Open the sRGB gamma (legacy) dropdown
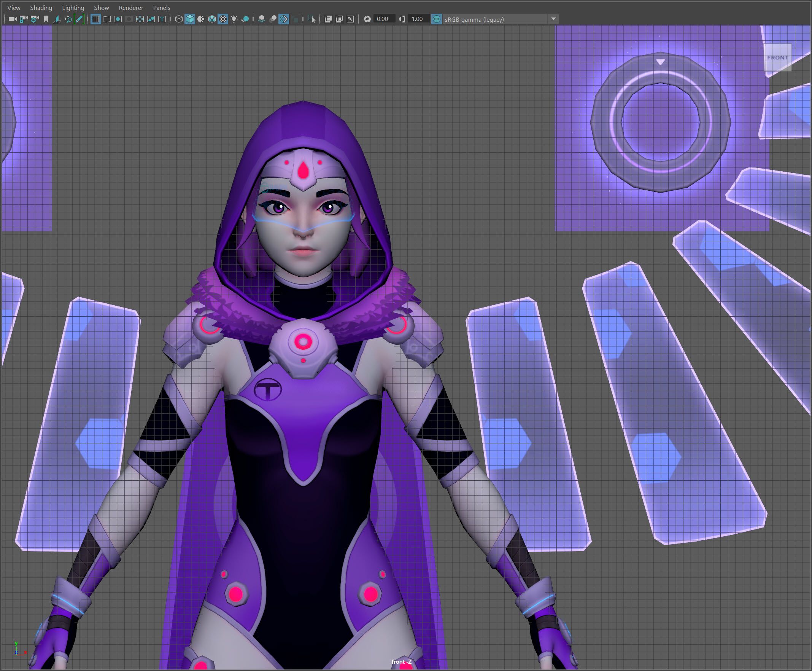The width and height of the screenshot is (812, 671). 501,19
